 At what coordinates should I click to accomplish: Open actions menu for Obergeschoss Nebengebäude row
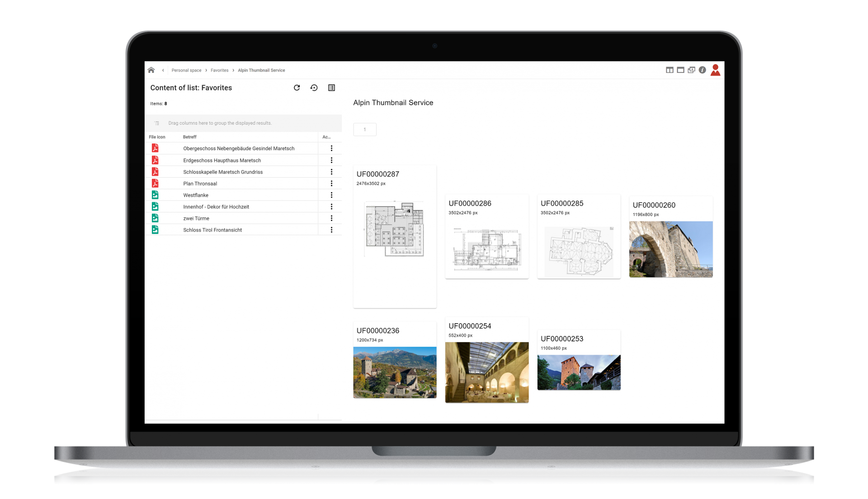(331, 148)
